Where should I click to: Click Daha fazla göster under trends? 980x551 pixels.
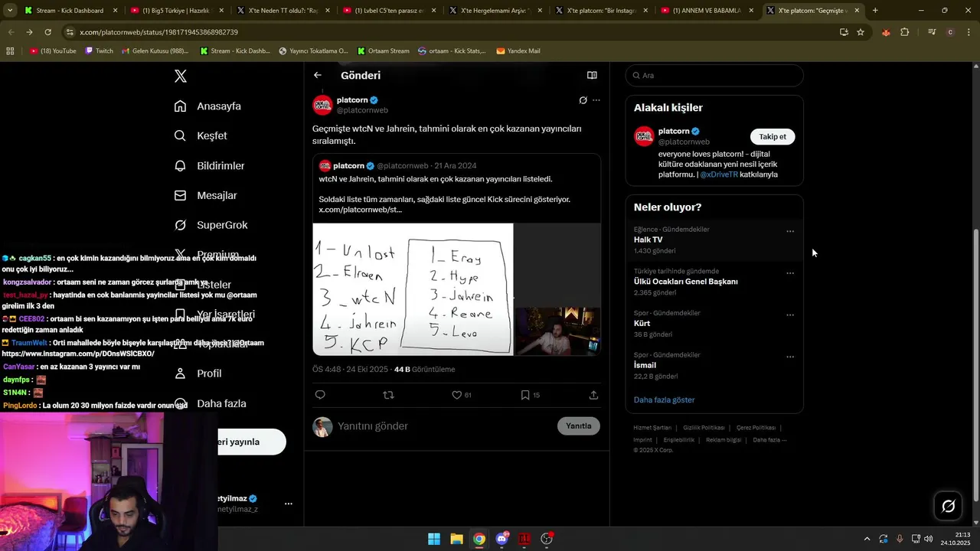664,399
